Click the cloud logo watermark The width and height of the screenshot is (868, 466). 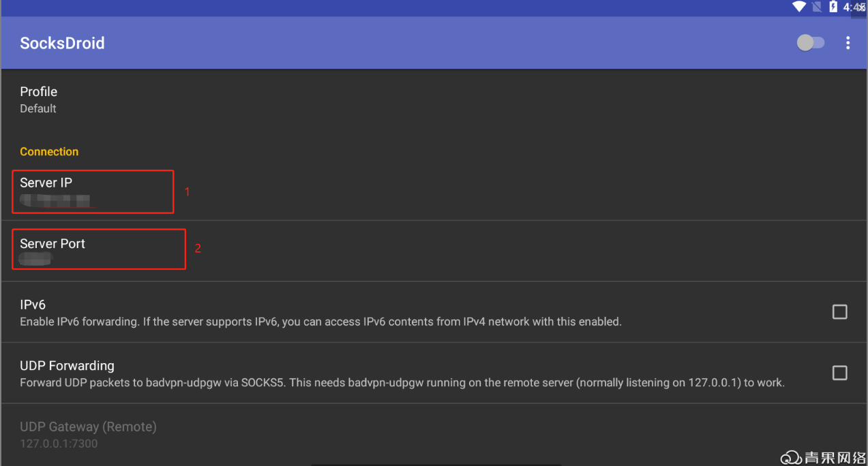791,457
